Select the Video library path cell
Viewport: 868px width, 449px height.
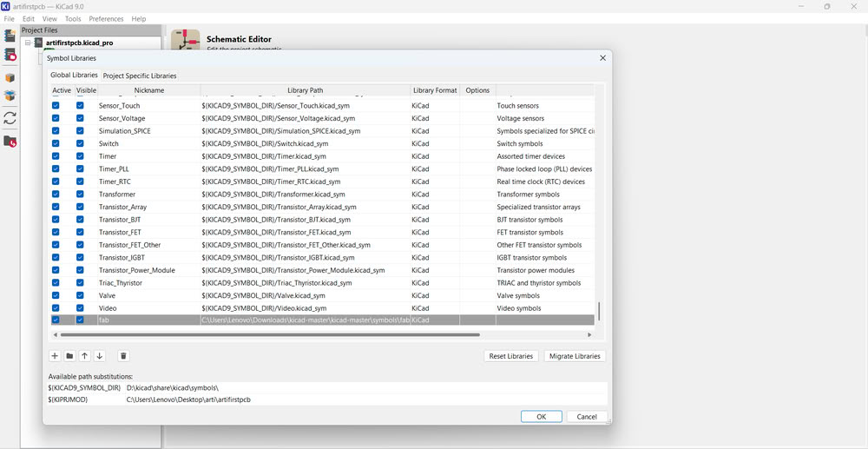306,307
